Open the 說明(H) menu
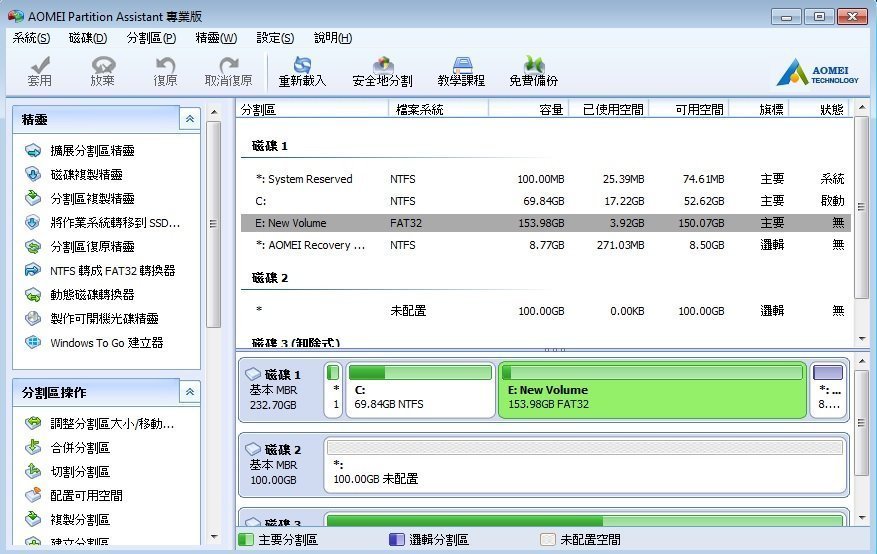Viewport: 877px width, 554px height. click(x=333, y=38)
